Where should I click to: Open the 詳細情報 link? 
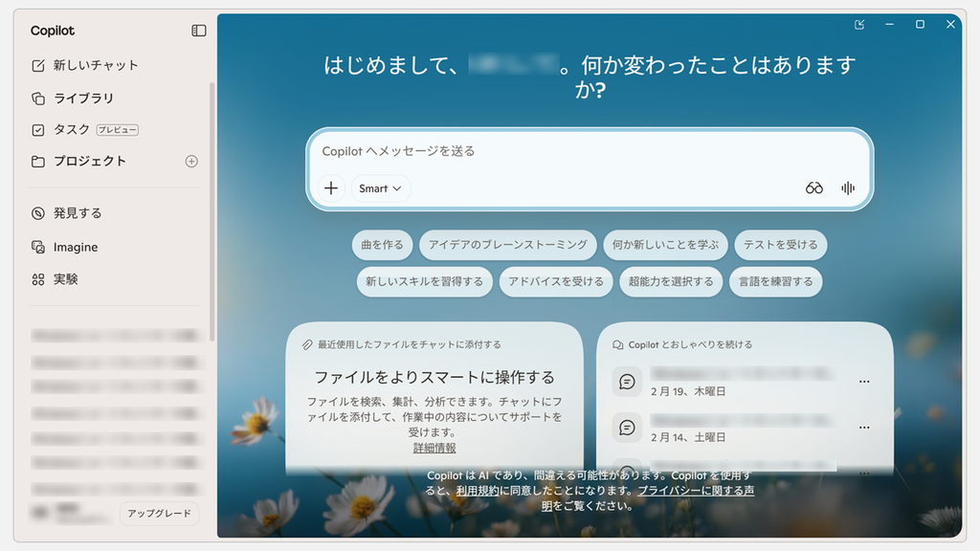point(434,448)
